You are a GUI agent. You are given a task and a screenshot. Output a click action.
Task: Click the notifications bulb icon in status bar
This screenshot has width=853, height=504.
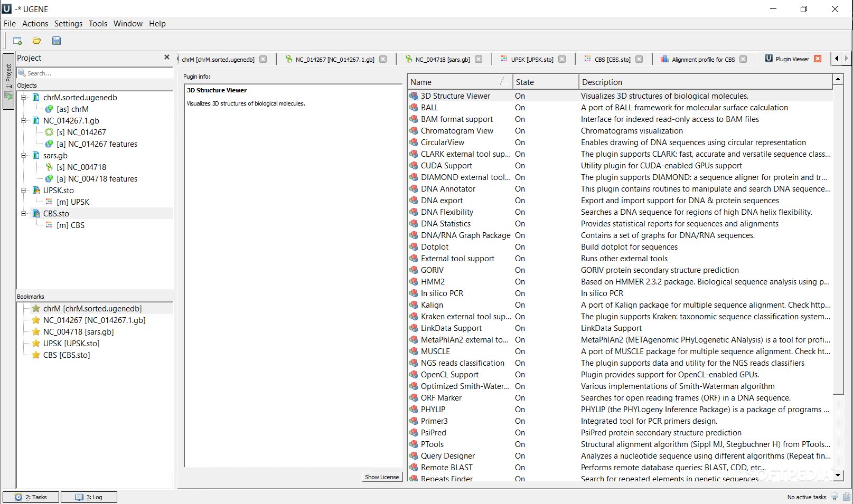pyautogui.click(x=835, y=497)
